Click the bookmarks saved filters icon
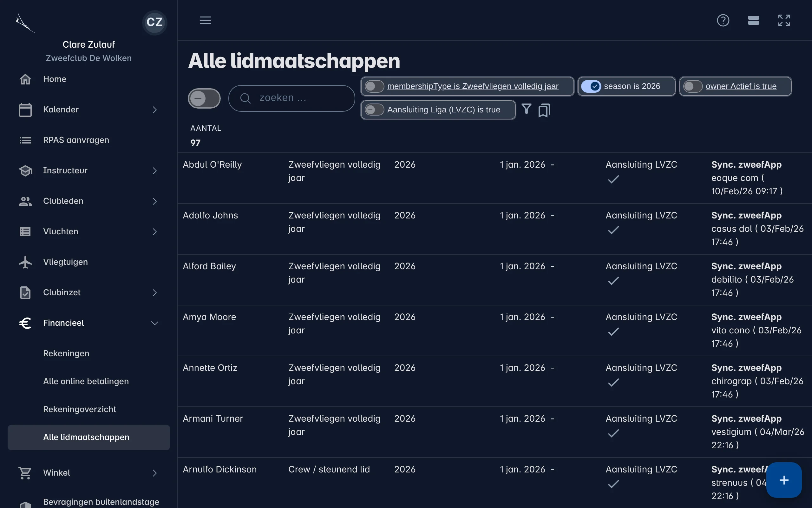This screenshot has height=508, width=812. point(544,110)
